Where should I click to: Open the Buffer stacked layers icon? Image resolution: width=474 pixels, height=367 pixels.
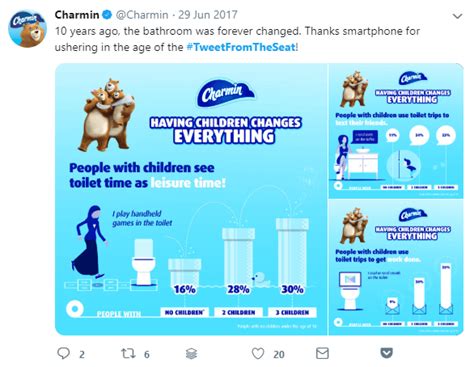(x=191, y=353)
